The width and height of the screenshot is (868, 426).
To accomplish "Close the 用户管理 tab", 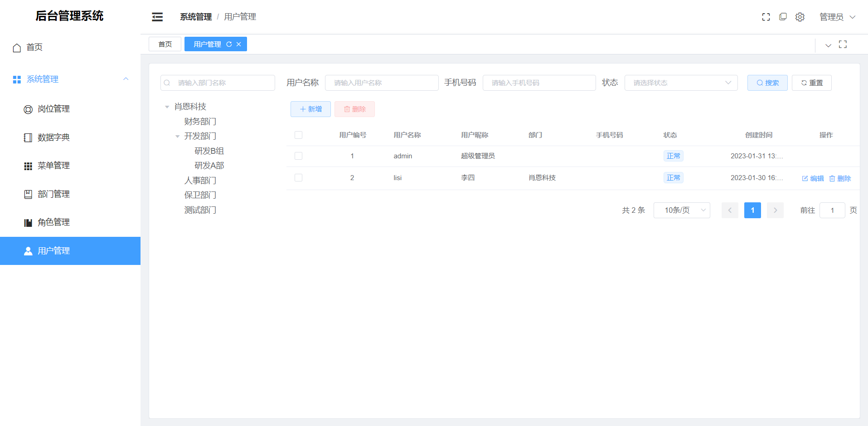I will point(238,44).
